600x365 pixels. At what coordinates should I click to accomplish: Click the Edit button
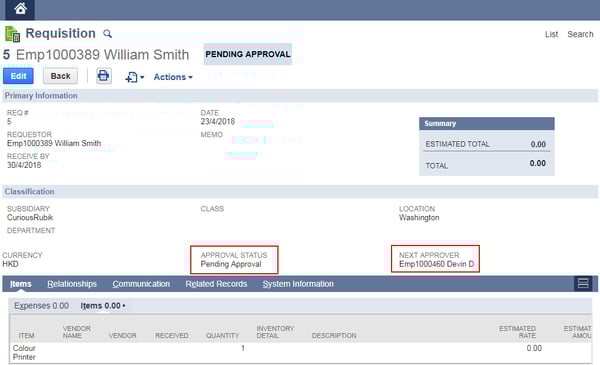coord(18,76)
